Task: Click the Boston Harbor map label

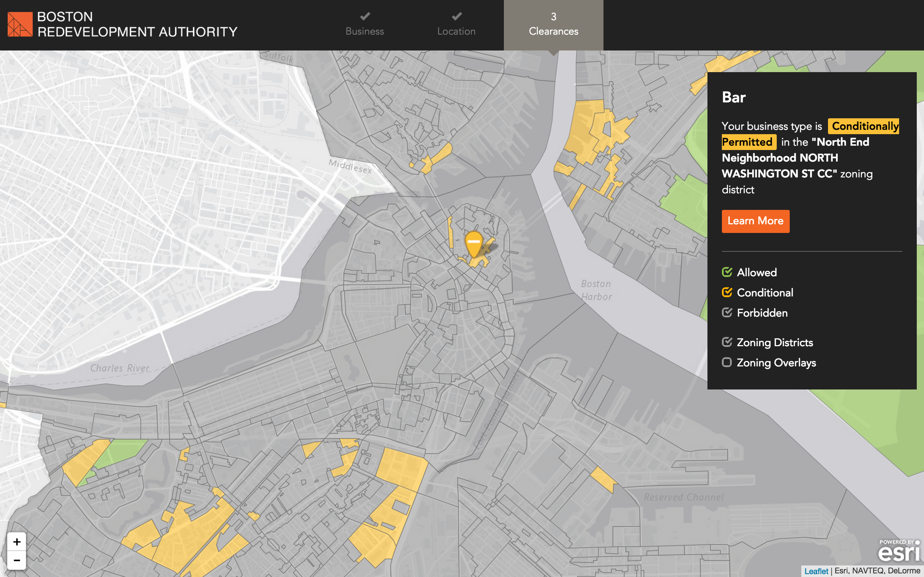Action: click(x=596, y=290)
